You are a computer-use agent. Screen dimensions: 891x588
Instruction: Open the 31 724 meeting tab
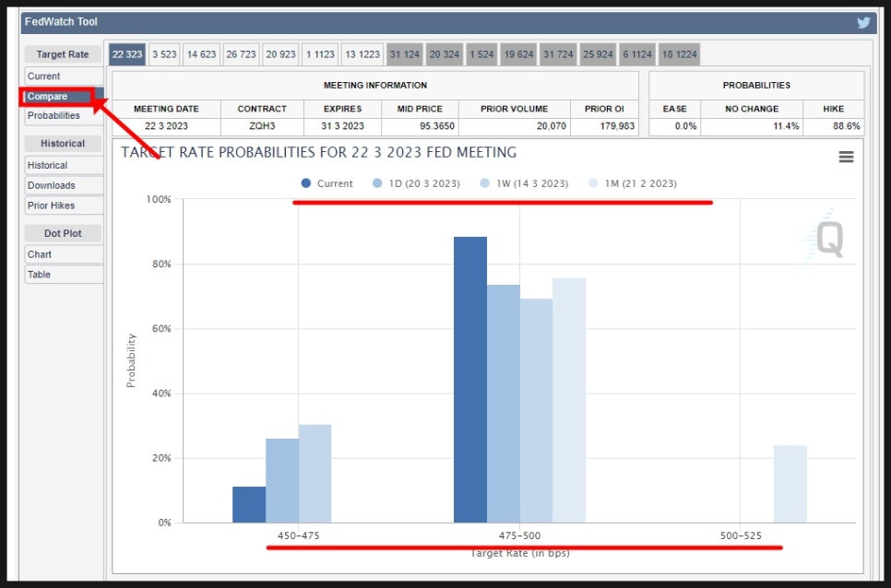coord(558,54)
